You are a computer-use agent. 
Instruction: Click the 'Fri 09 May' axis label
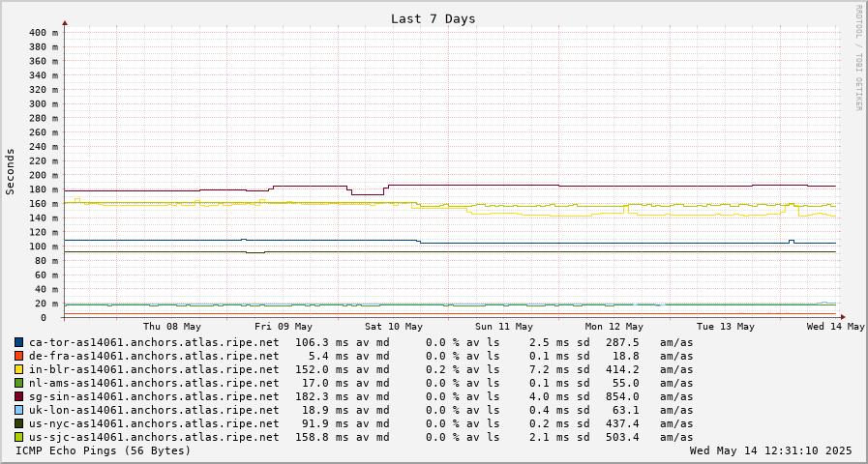pos(283,327)
